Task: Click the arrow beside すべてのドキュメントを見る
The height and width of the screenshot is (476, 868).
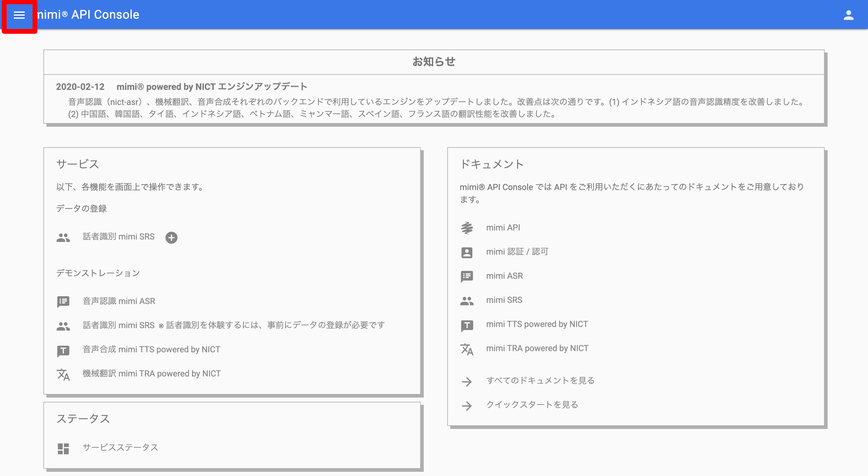Action: 467,381
